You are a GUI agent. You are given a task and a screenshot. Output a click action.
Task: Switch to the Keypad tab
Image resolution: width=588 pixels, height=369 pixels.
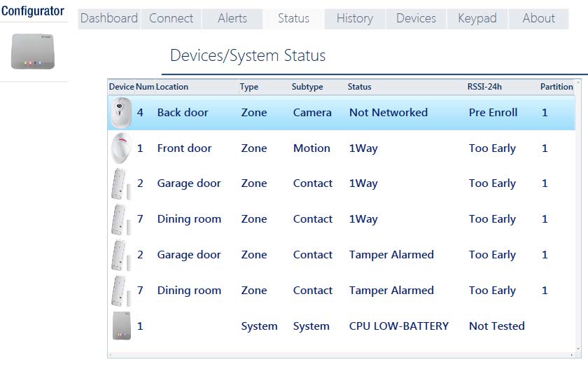tap(477, 19)
